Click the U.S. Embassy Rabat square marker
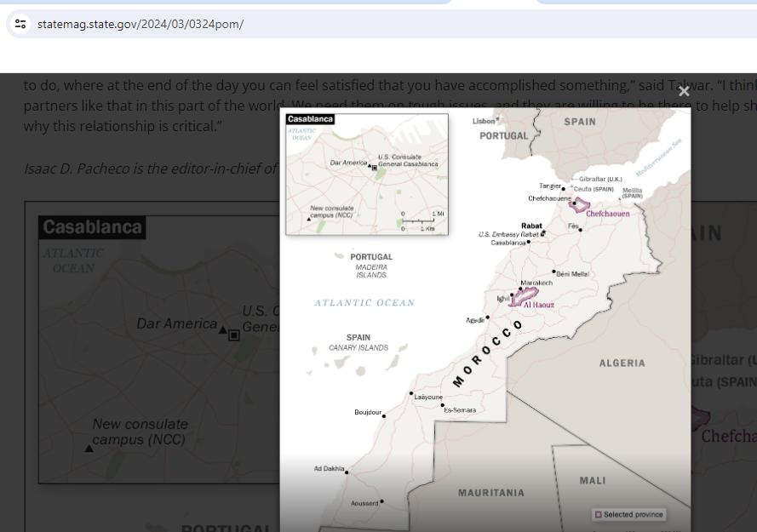The height and width of the screenshot is (532, 757). [x=543, y=233]
